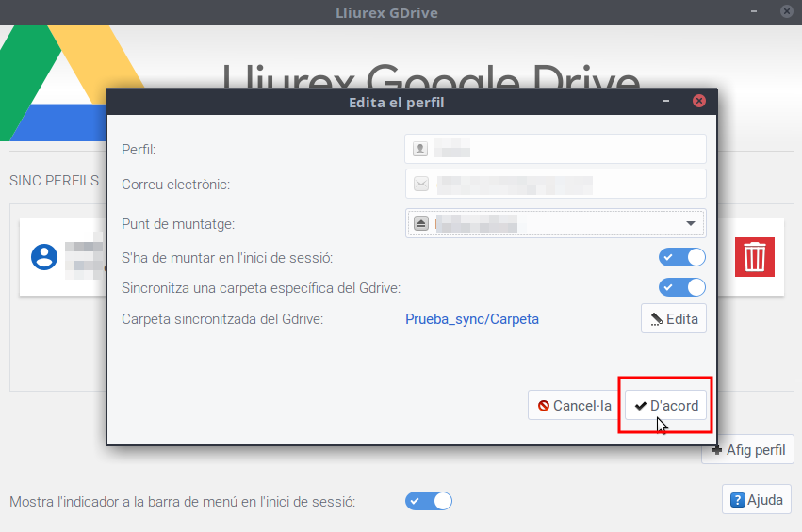Disable syncing a specific Gdrive folder
The image size is (802, 532).
681,287
